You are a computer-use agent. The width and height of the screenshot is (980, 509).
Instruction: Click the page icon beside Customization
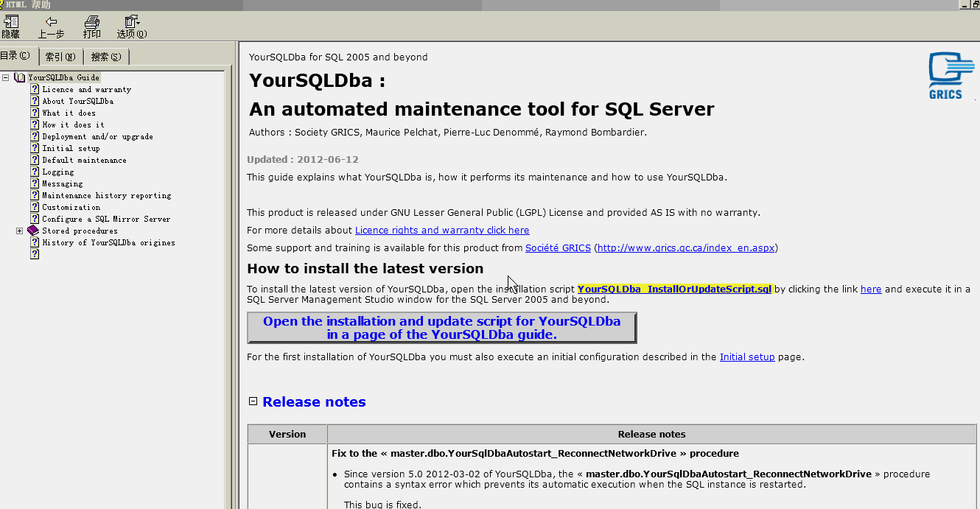click(x=35, y=207)
